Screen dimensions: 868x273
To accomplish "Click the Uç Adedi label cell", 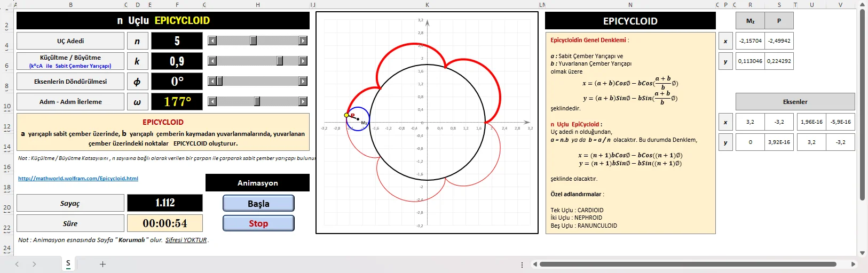I will click(70, 41).
